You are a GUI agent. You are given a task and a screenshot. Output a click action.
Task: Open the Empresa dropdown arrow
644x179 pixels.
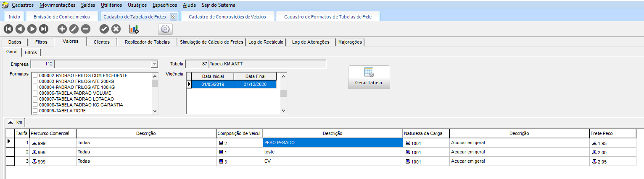point(154,64)
